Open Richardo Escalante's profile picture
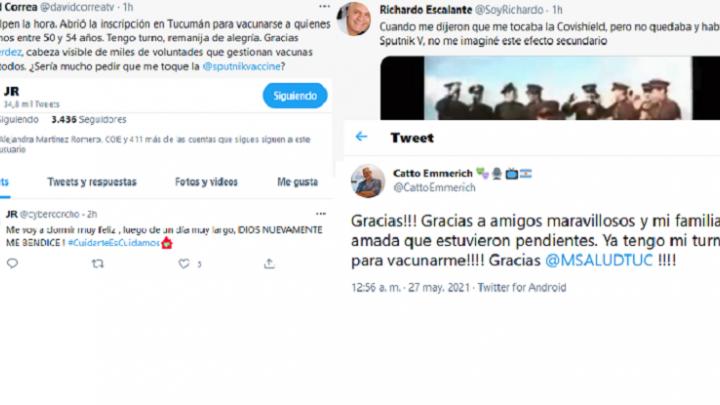This screenshot has width=720, height=405. tap(354, 19)
